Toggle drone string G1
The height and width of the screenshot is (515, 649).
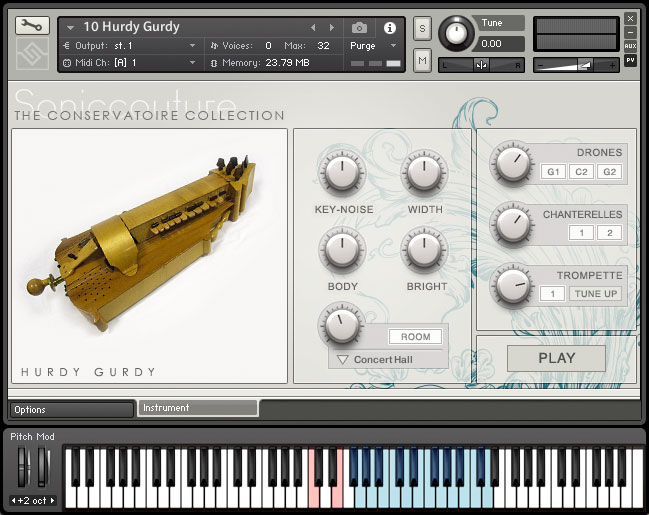(x=553, y=172)
